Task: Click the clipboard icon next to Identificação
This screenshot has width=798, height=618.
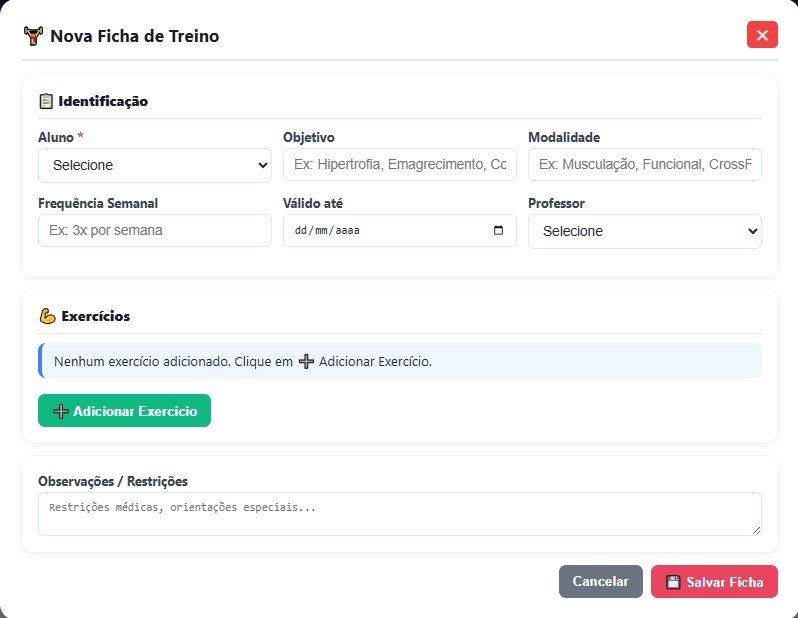Action: (46, 101)
